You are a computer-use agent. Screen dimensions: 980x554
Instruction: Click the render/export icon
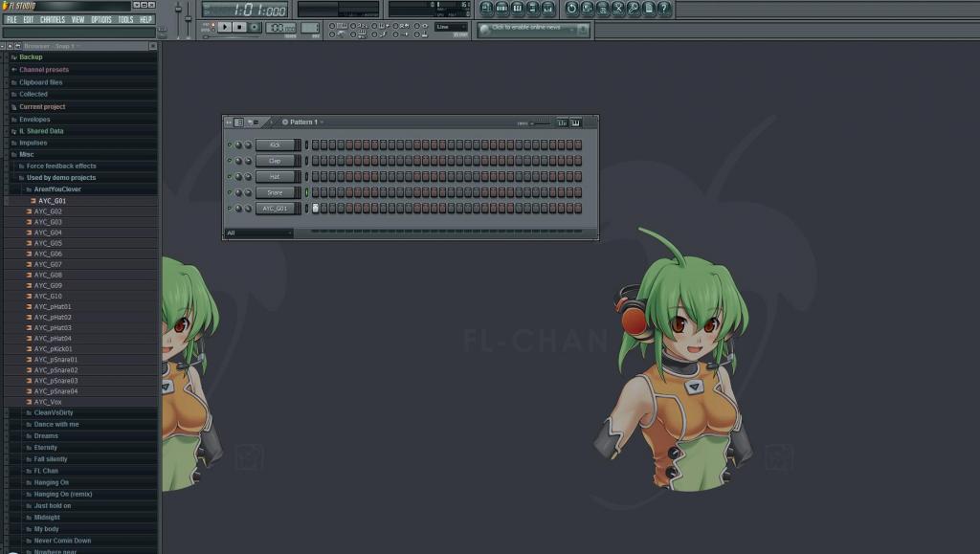pos(603,9)
